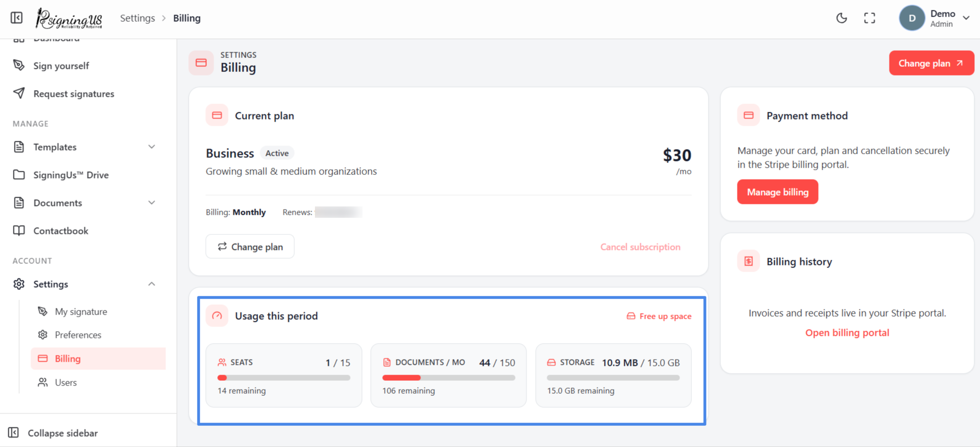
Task: Click the red Change plan button at top right
Action: 931,63
